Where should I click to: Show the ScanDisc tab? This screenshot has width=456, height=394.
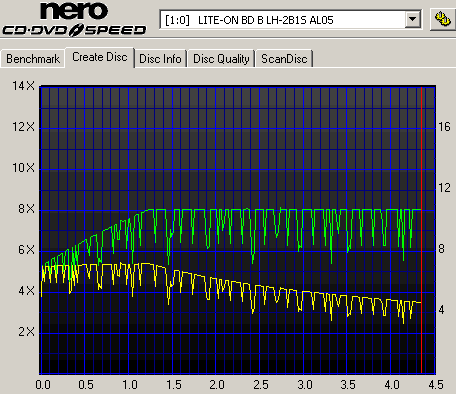click(284, 59)
